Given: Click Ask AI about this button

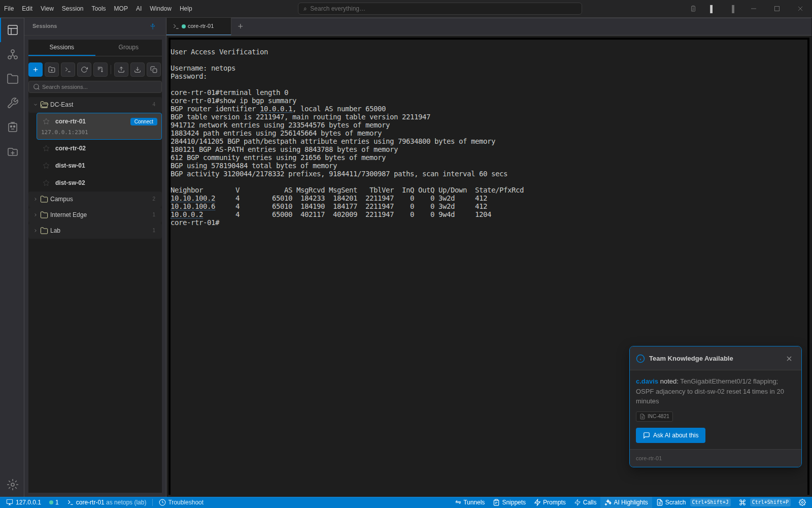Looking at the screenshot, I should (670, 435).
